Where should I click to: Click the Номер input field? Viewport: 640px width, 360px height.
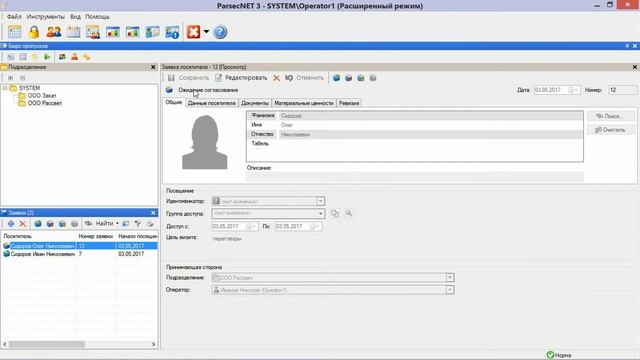click(622, 90)
